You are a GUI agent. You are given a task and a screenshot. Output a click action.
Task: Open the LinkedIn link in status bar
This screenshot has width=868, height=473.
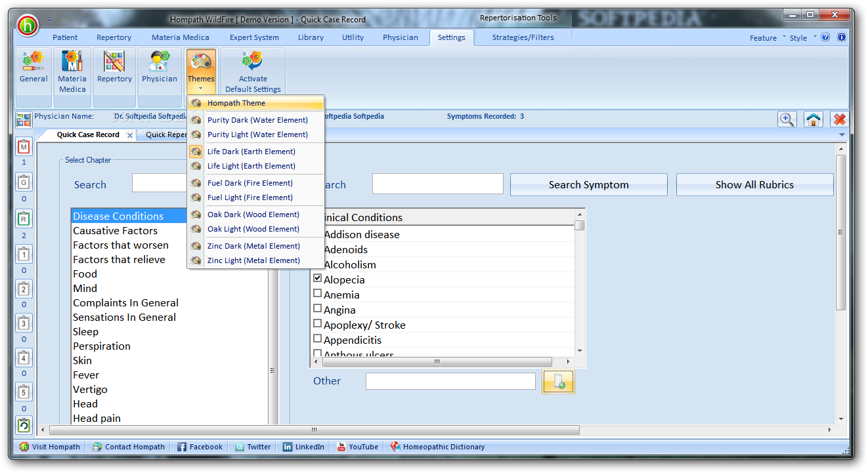(x=303, y=447)
